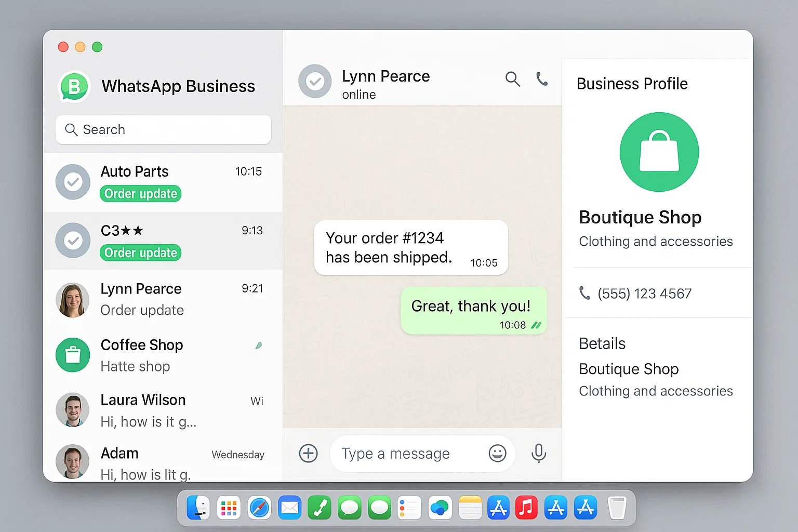Click the green leaf icon on Coffee Shop row

point(258,345)
